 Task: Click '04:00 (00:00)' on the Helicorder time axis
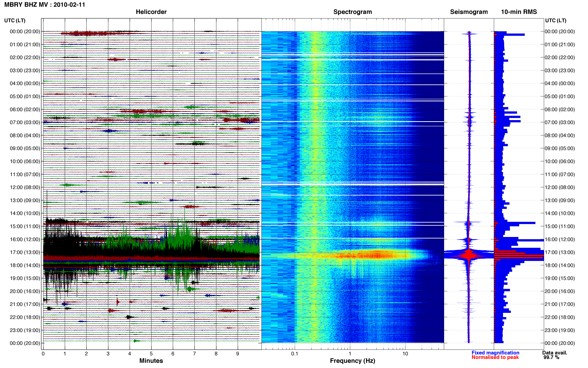tap(25, 83)
